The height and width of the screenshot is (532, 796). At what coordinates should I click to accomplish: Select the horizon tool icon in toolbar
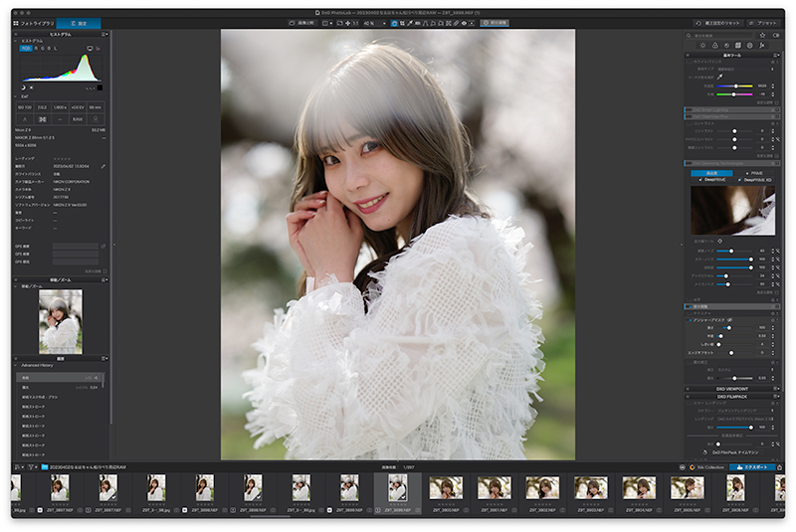coord(417,23)
